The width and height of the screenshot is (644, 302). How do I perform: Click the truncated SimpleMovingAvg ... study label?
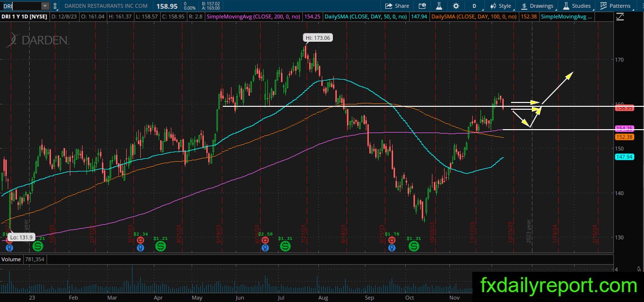567,17
